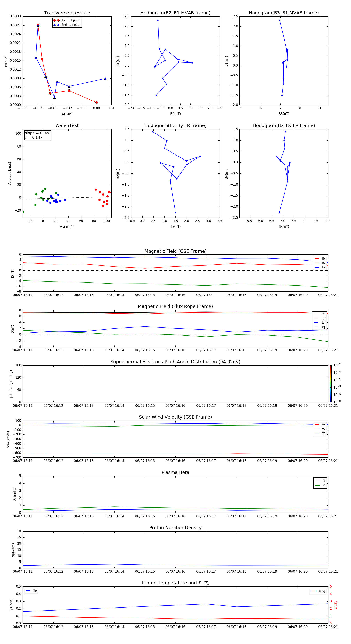This screenshot has width=351, height=644.
Task: Select the "1st half path" legend entry
Action: click(x=66, y=20)
